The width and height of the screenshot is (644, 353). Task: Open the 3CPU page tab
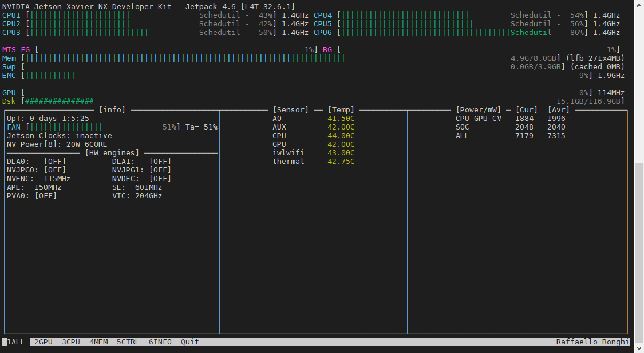click(x=70, y=342)
